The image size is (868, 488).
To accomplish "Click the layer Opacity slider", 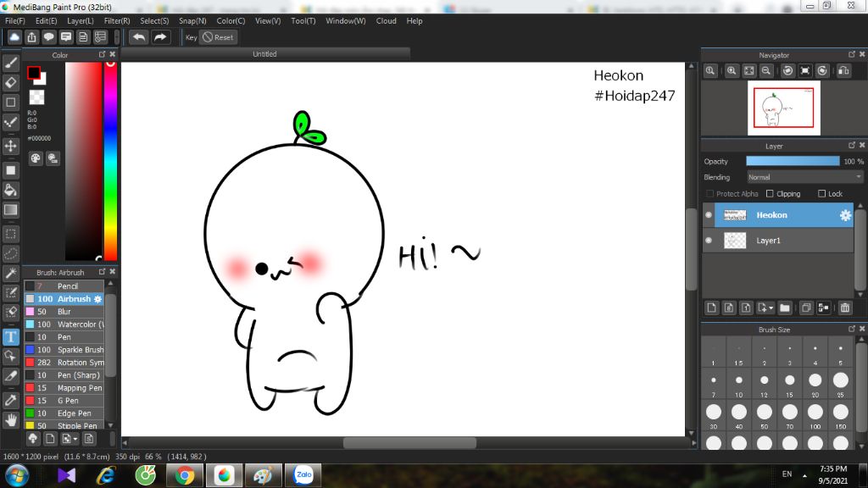I will (793, 161).
